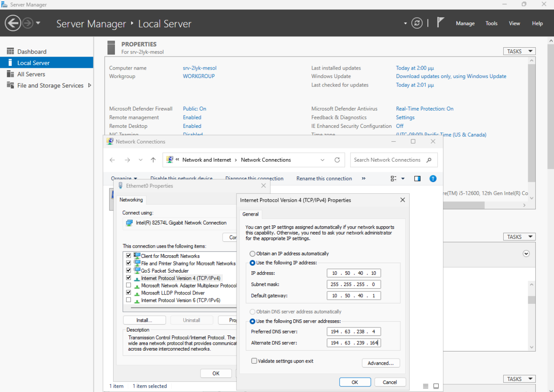Viewport: 554px width, 392px height.
Task: Click Real-Time Protection: On link
Action: 425,109
